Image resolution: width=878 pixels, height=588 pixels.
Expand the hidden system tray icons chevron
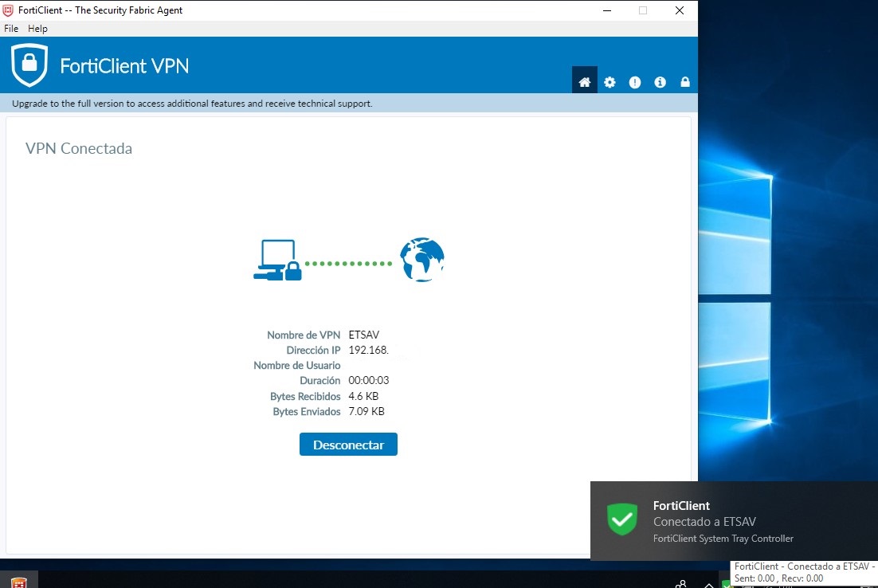(708, 584)
